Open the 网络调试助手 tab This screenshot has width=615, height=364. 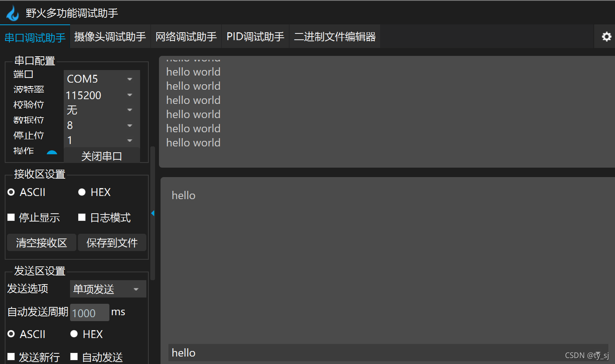186,37
